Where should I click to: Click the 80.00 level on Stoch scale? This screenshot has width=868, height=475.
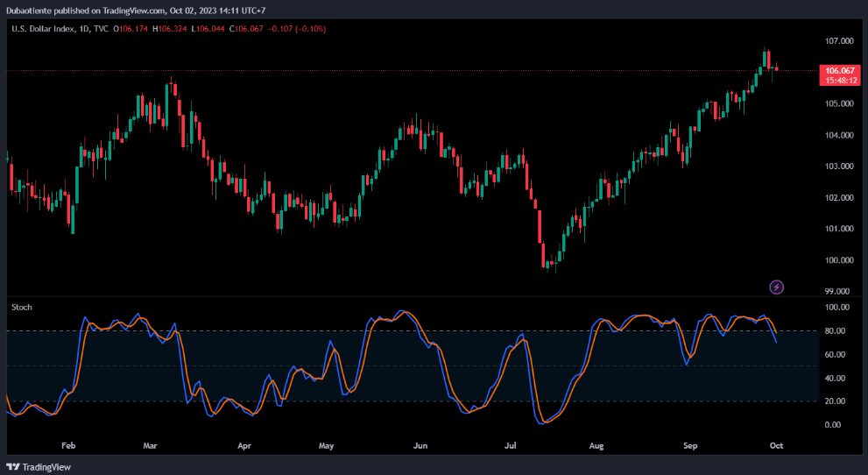point(835,331)
